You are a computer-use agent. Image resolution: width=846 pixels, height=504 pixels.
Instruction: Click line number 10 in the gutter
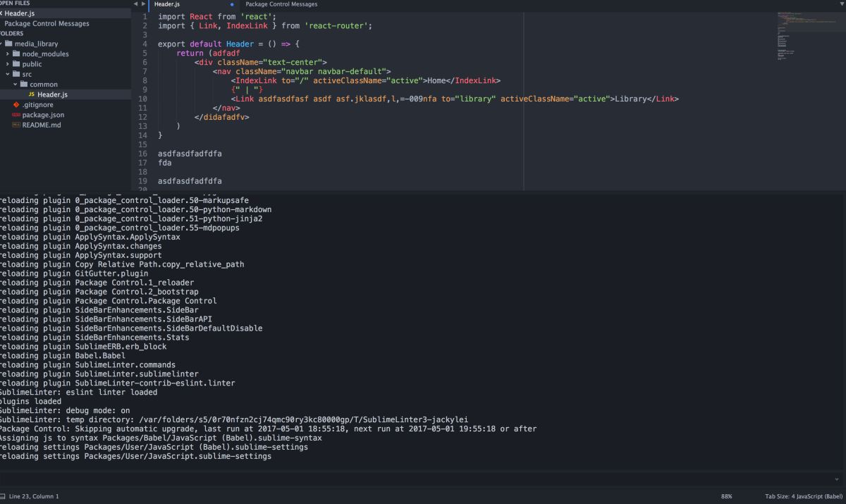click(143, 99)
